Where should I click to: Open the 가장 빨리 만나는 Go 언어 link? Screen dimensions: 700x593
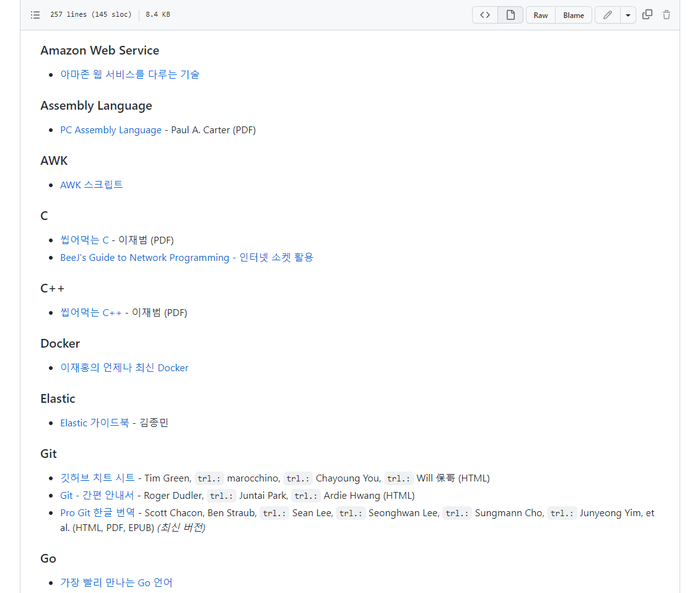116,582
